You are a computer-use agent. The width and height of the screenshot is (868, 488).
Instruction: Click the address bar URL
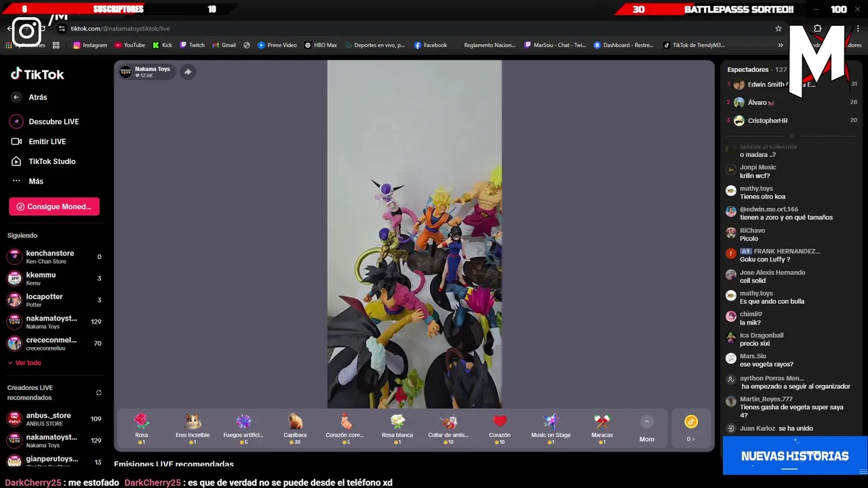[x=121, y=28]
